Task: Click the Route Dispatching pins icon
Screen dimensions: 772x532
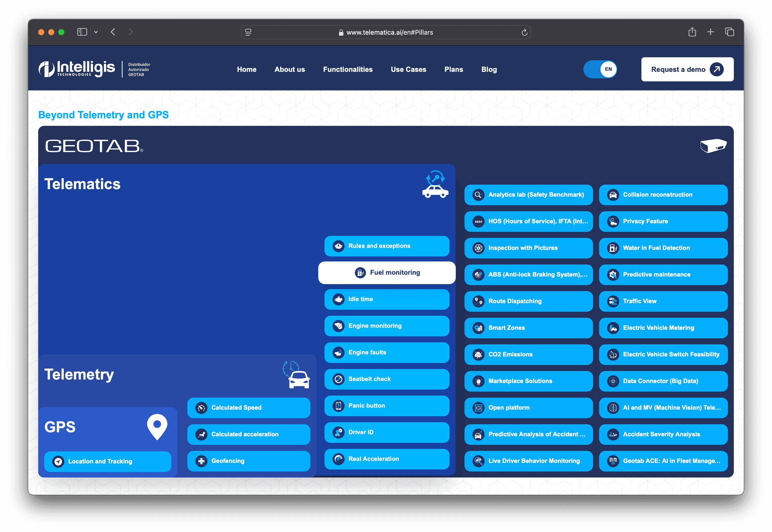Action: point(478,301)
